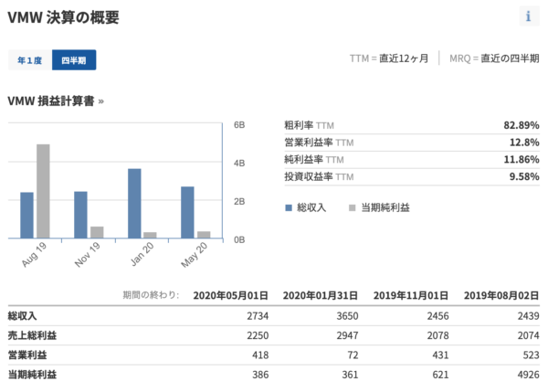The width and height of the screenshot is (548, 392).
Task: Click the 粗利率 TTM label
Action: (309, 125)
